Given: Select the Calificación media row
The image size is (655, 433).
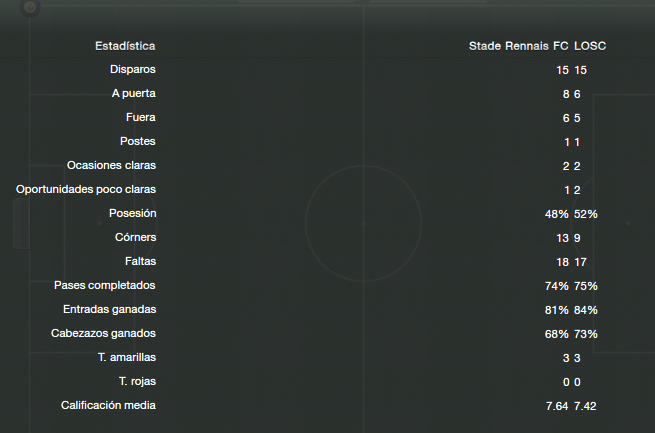Looking at the screenshot, I should (328, 406).
